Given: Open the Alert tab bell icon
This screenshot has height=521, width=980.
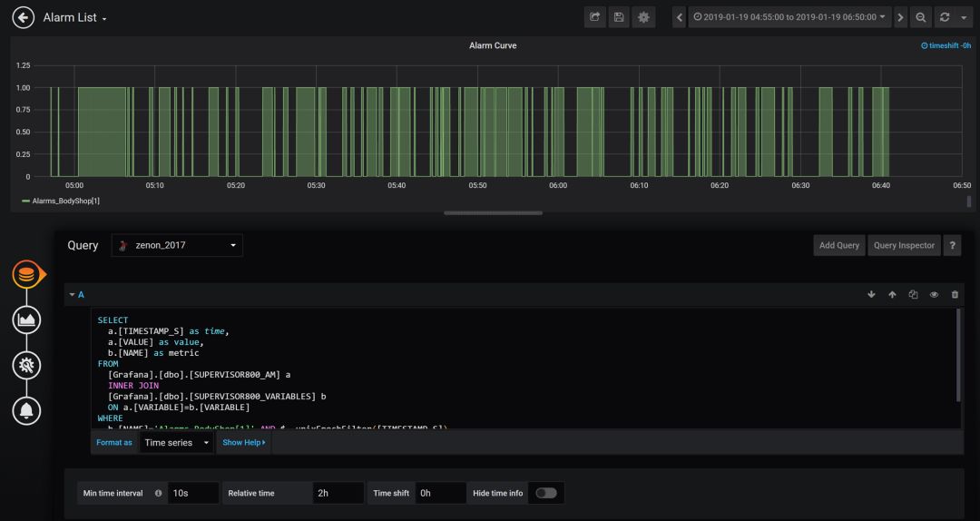Looking at the screenshot, I should pyautogui.click(x=26, y=411).
